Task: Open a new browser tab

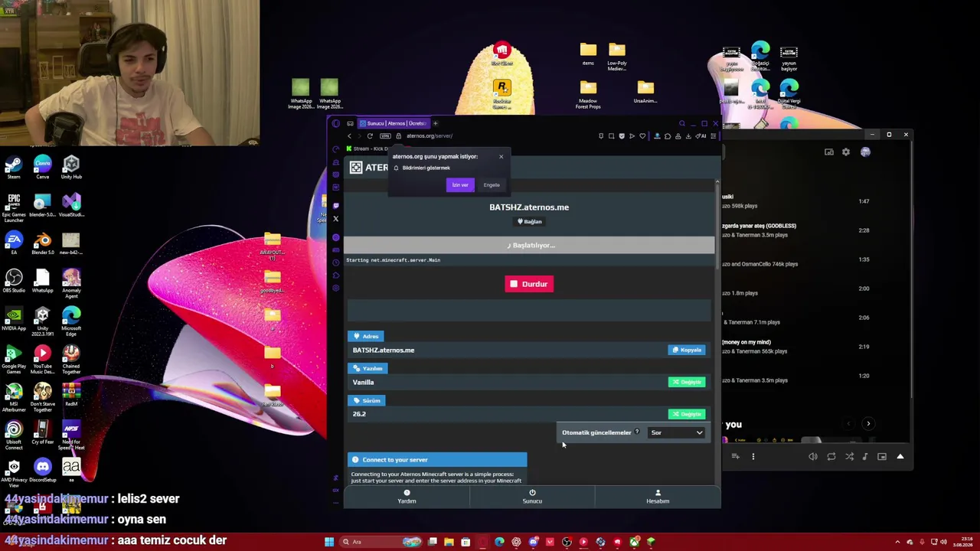Action: 435,123
